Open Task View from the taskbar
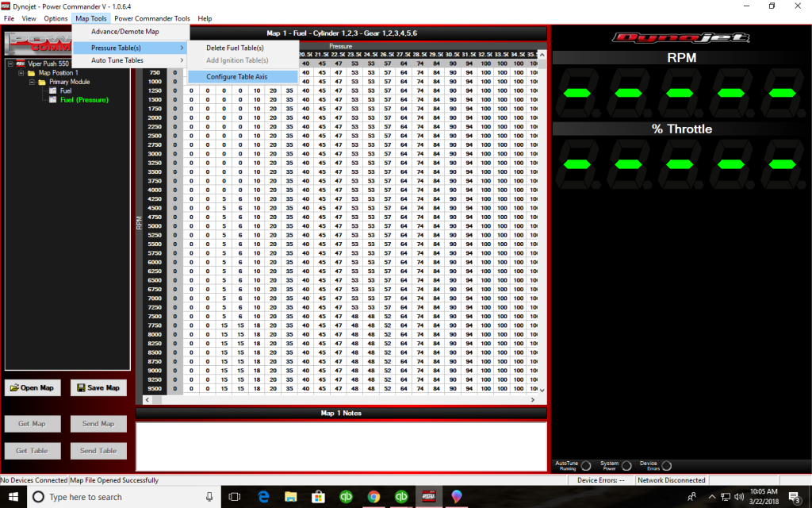The image size is (812, 508). click(x=235, y=497)
